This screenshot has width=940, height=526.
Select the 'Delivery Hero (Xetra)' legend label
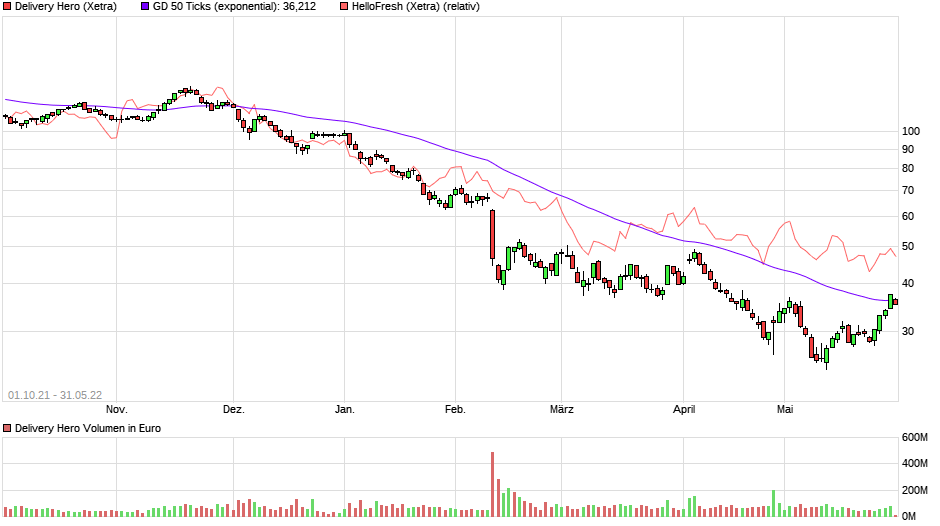point(66,7)
